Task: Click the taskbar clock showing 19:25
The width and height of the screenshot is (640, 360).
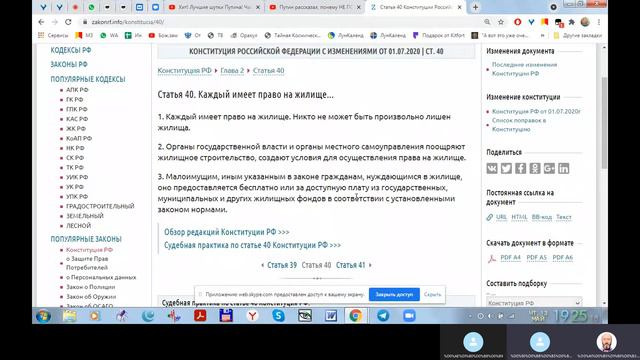Action: (570, 316)
